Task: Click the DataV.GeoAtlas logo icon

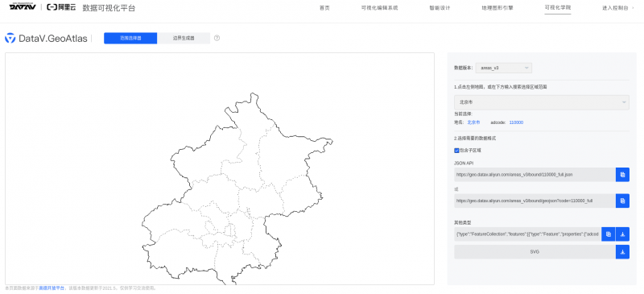Action: pos(10,38)
